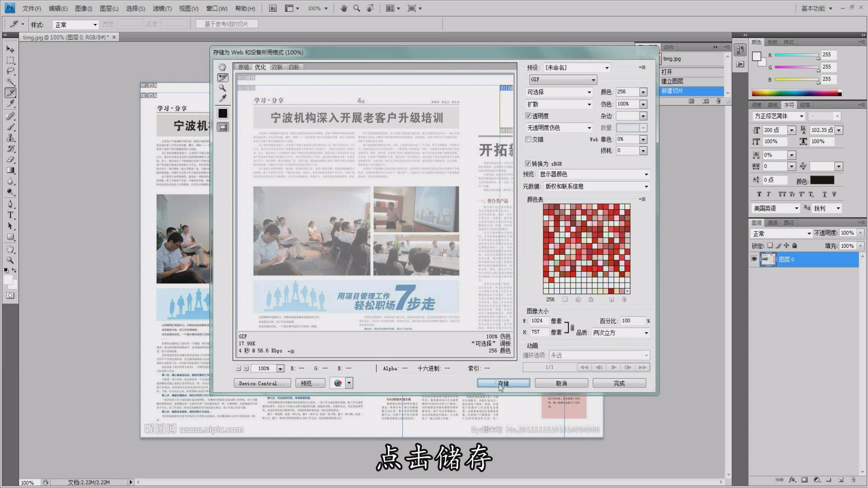Open the 文件(F) menu
Screen dimensions: 868x488
32,9
